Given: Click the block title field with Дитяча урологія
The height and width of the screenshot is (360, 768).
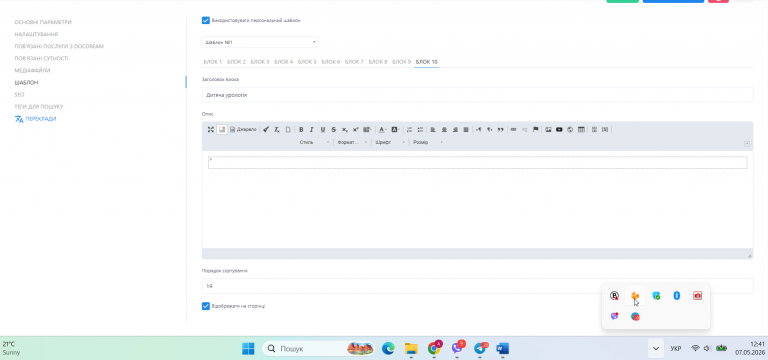Looking at the screenshot, I should point(478,95).
